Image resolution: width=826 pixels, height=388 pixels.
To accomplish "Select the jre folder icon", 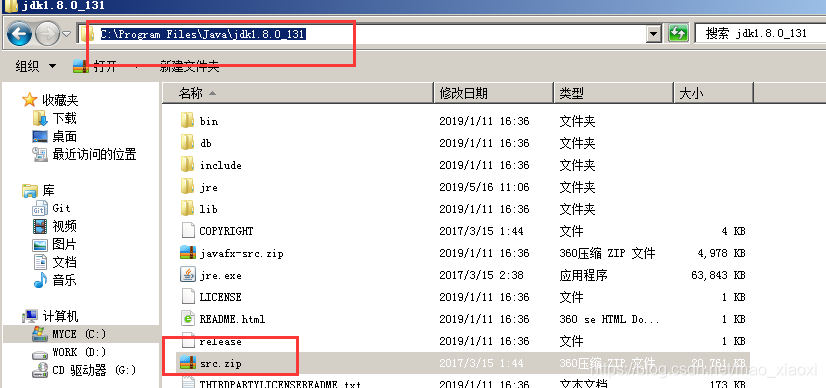I will tap(188, 187).
